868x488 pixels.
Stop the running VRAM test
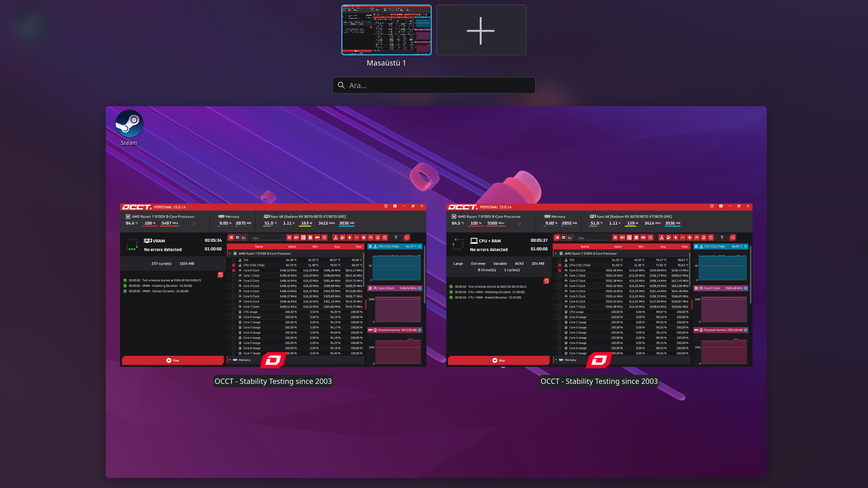173,360
